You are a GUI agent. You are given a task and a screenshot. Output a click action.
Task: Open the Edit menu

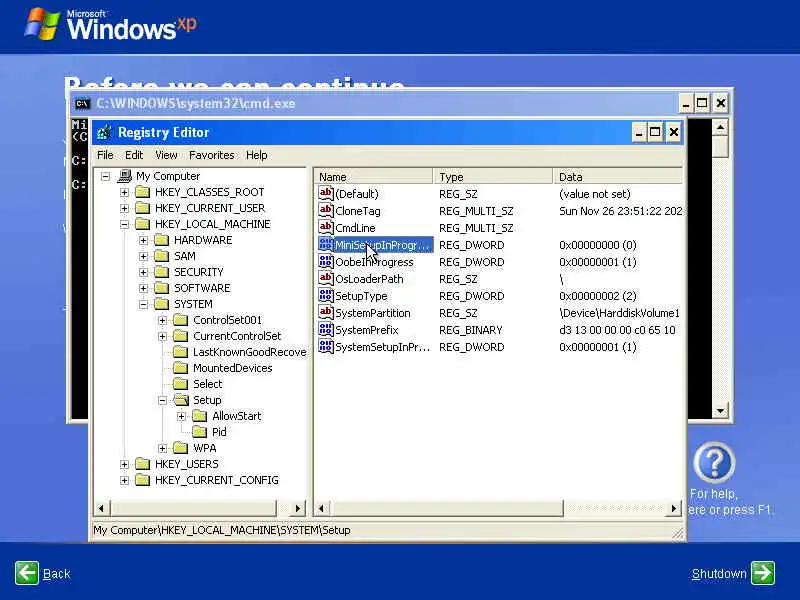[134, 155]
